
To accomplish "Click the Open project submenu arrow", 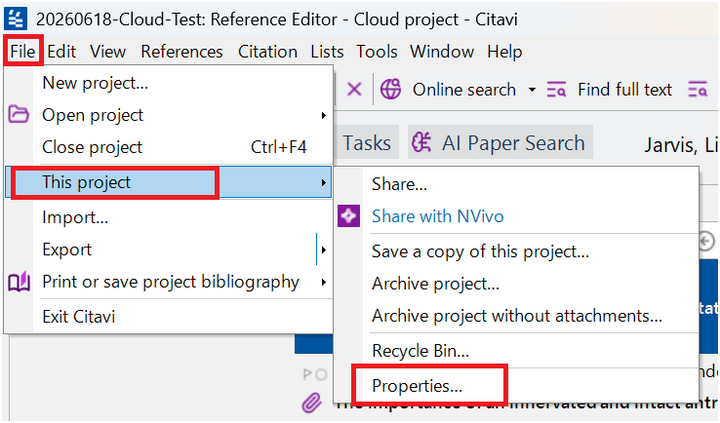I will 324,115.
